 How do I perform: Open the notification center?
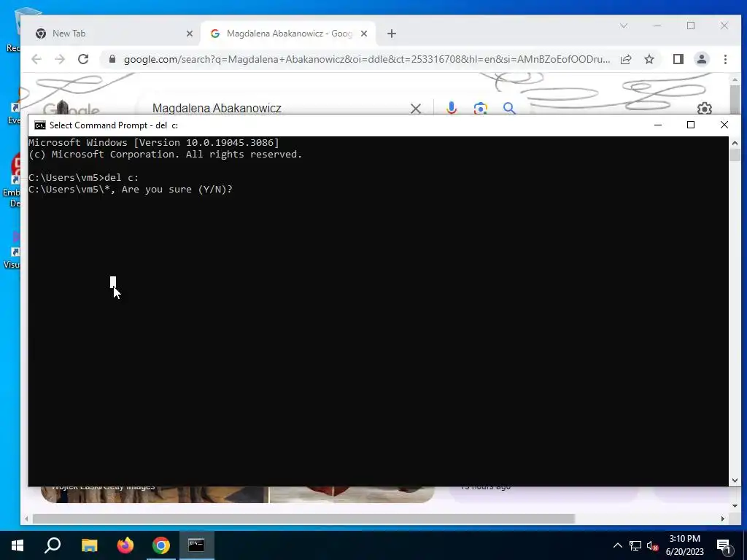(x=724, y=545)
